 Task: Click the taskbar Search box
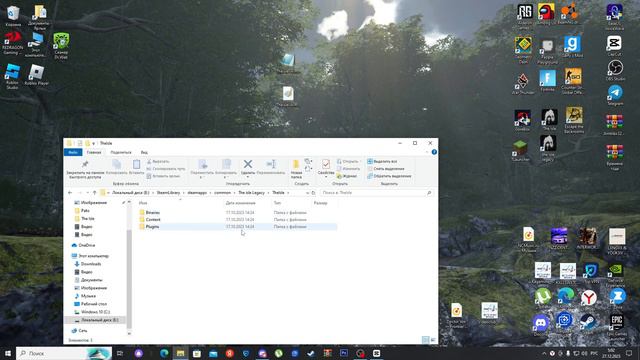[x=64, y=353]
